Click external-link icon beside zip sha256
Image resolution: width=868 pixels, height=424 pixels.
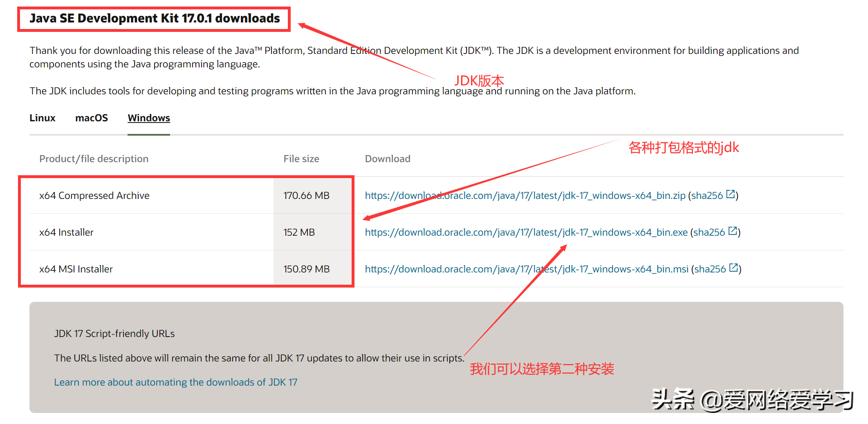[x=731, y=194]
